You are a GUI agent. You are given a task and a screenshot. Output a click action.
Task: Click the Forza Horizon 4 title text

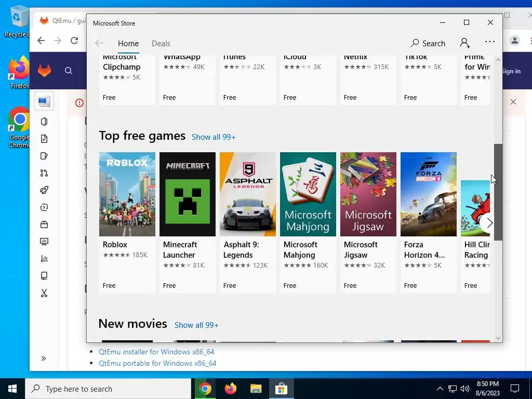424,250
